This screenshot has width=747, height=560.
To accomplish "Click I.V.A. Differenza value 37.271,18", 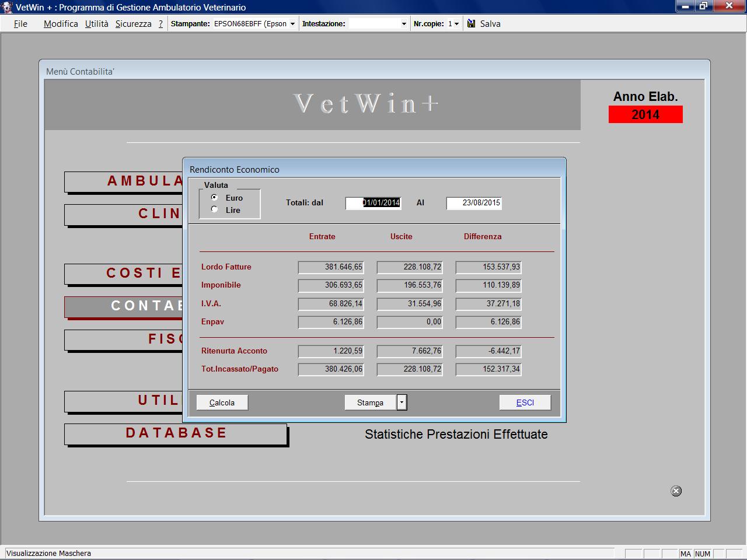I will 488,304.
